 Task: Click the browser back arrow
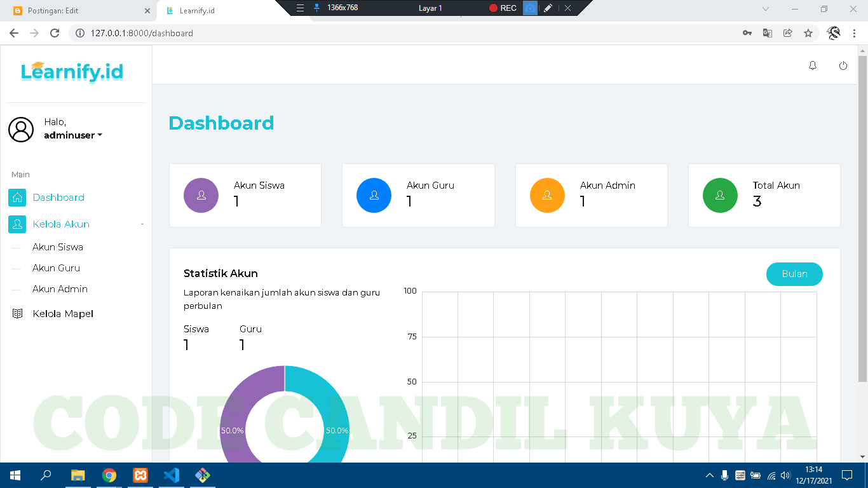tap(14, 33)
